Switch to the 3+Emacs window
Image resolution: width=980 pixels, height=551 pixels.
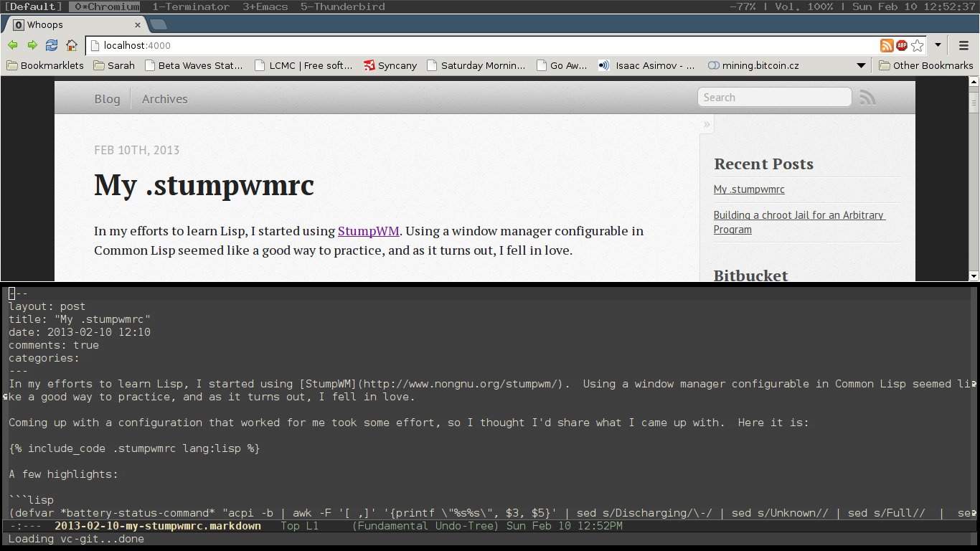pyautogui.click(x=265, y=6)
